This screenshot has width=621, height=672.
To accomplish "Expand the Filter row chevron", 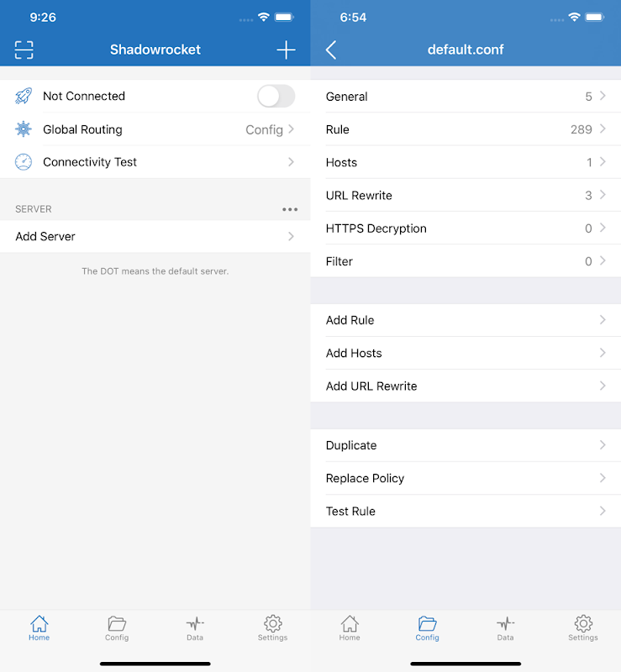I will coord(603,260).
